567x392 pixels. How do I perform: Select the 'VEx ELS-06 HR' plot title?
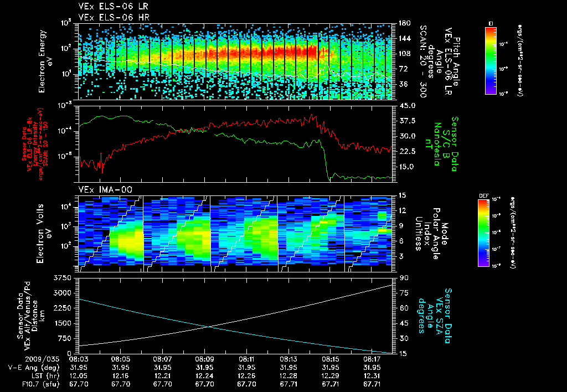(x=114, y=17)
